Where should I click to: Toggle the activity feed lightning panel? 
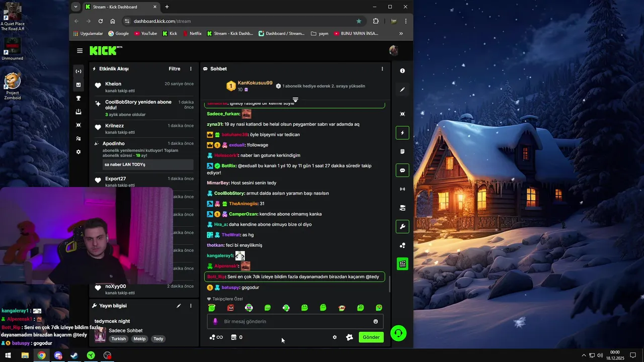pos(403,133)
